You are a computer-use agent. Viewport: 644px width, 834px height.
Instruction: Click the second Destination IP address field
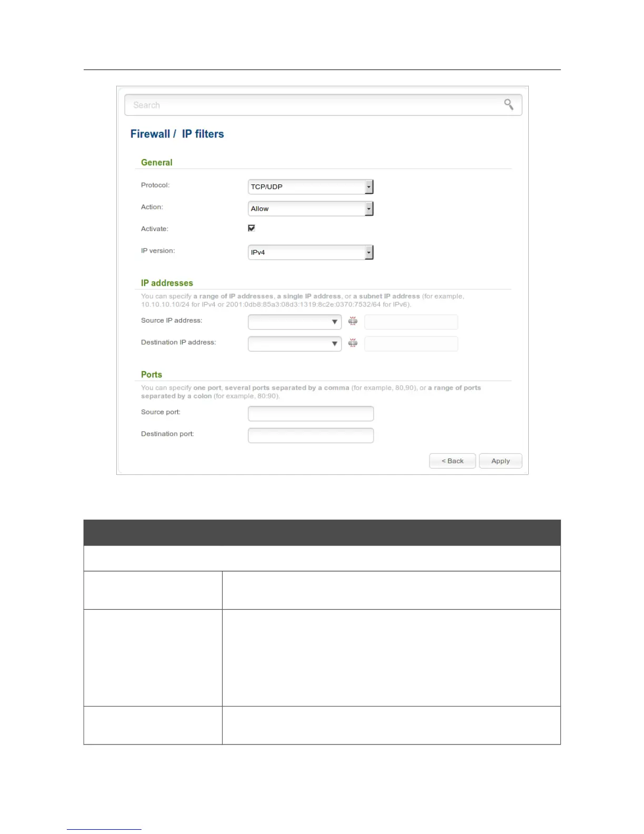click(411, 344)
